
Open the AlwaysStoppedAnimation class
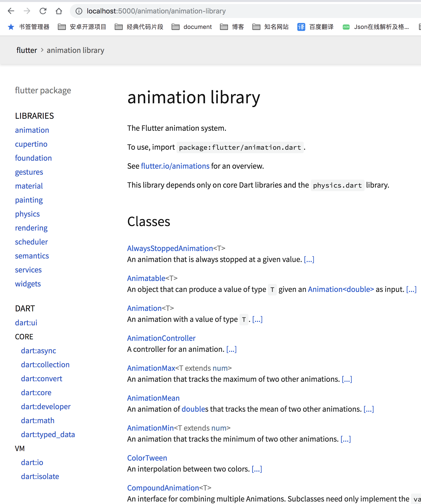[170, 248]
